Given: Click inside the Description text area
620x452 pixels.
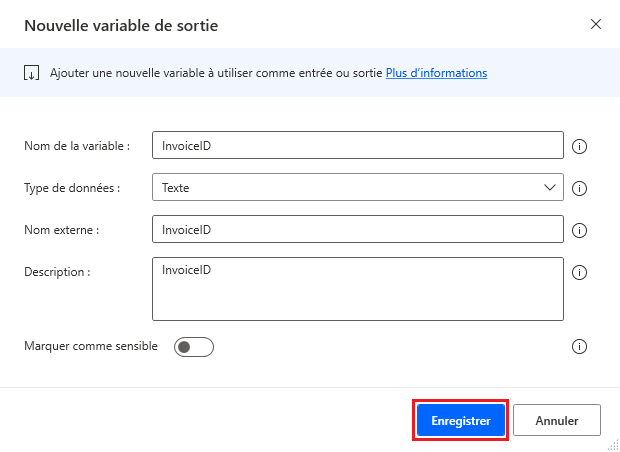Looking at the screenshot, I should 357,289.
